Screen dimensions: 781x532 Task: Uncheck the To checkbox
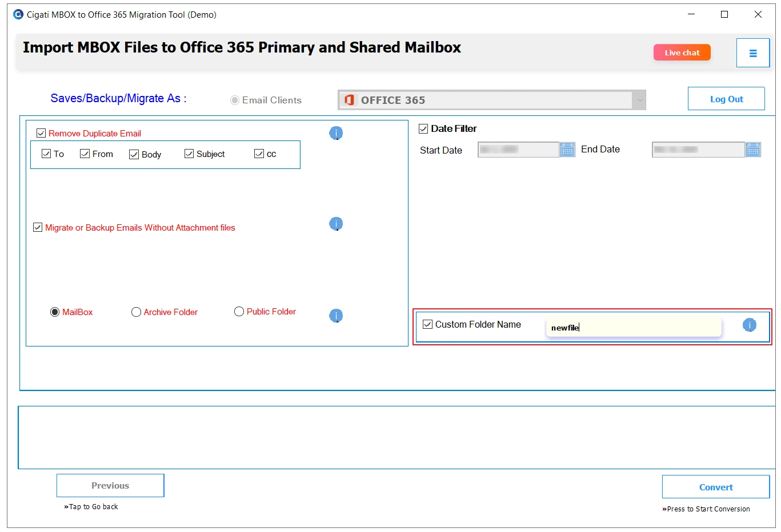click(46, 154)
